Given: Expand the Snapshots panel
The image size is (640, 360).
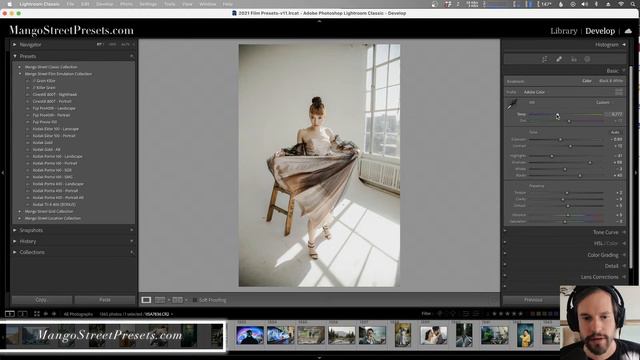Looking at the screenshot, I should (x=15, y=230).
